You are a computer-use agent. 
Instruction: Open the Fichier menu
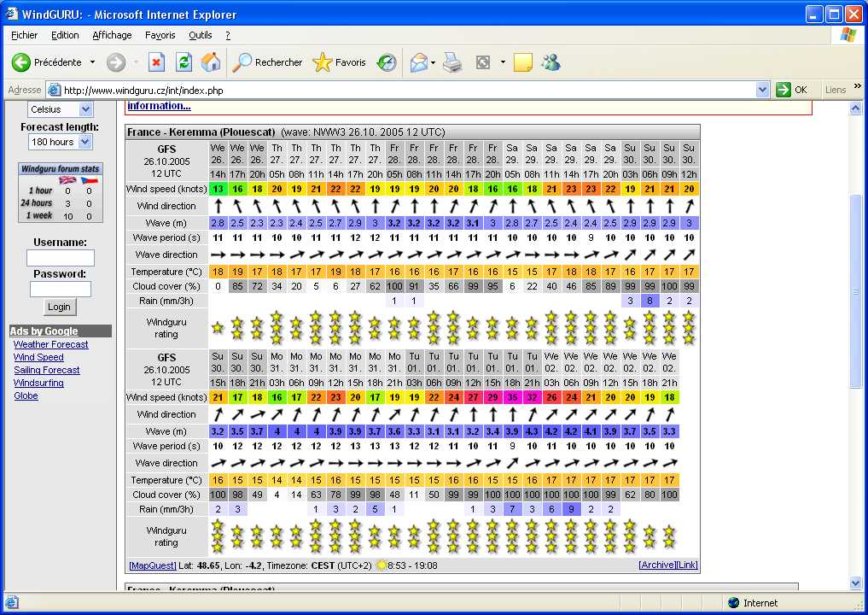(x=25, y=35)
